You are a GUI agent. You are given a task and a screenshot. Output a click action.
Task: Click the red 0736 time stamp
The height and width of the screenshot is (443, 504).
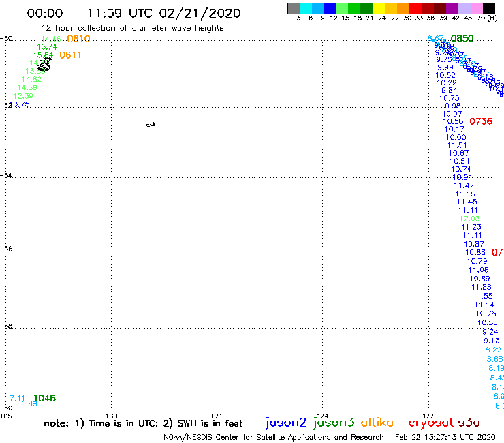point(481,121)
